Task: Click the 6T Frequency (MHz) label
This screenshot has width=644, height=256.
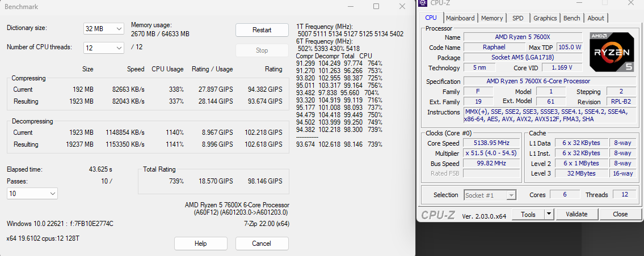Action: tap(325, 41)
